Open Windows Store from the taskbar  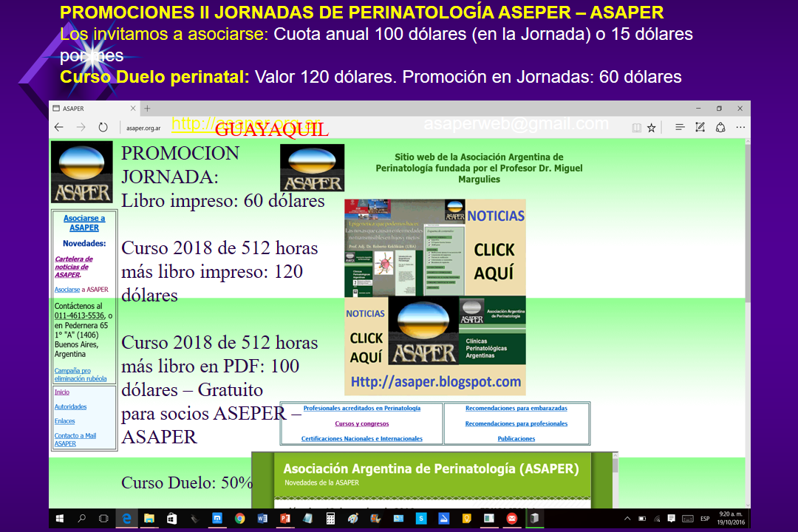coord(172,519)
